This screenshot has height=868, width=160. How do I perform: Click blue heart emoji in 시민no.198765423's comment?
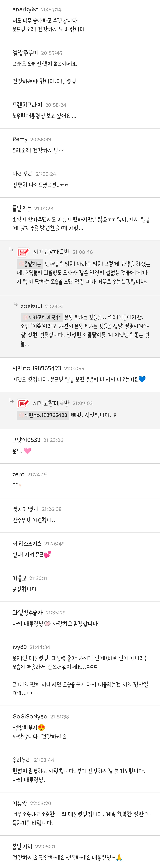(x=142, y=379)
